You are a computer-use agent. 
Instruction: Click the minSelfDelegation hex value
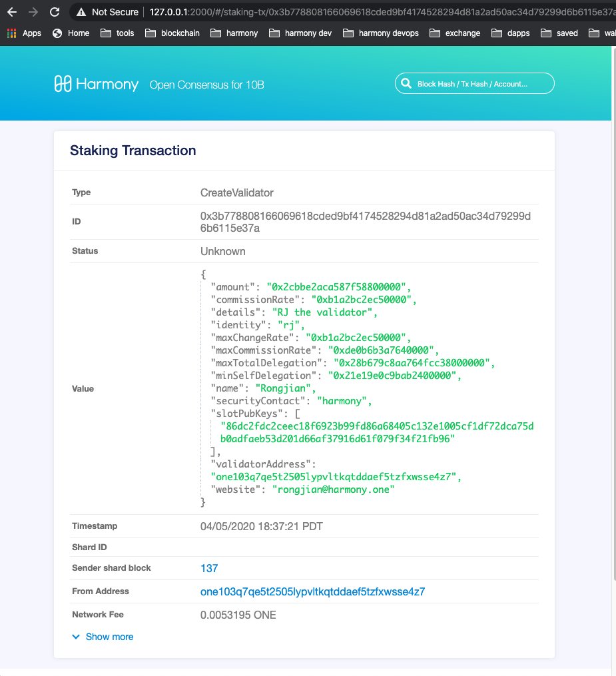click(x=392, y=376)
